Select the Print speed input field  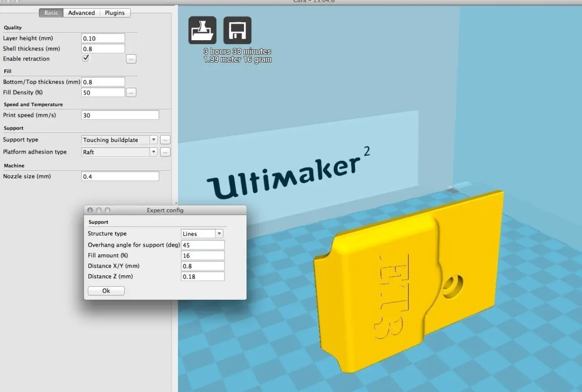[x=120, y=115]
